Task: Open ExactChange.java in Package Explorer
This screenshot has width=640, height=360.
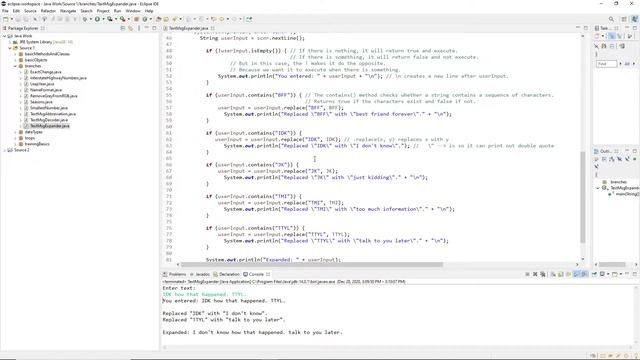Action: click(x=45, y=72)
